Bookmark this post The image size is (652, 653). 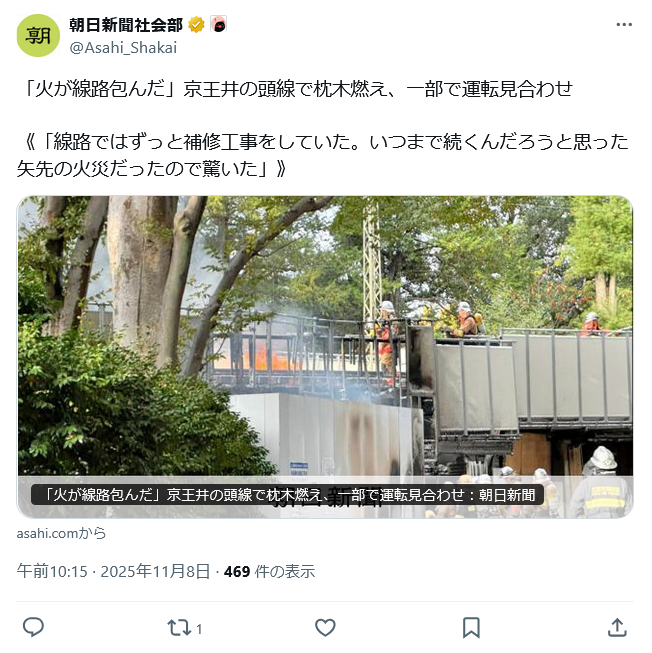click(x=471, y=628)
